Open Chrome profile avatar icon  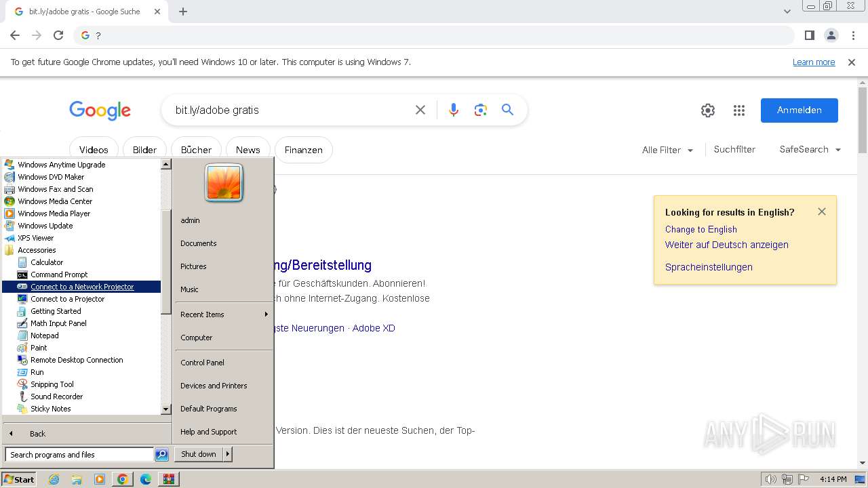point(831,35)
